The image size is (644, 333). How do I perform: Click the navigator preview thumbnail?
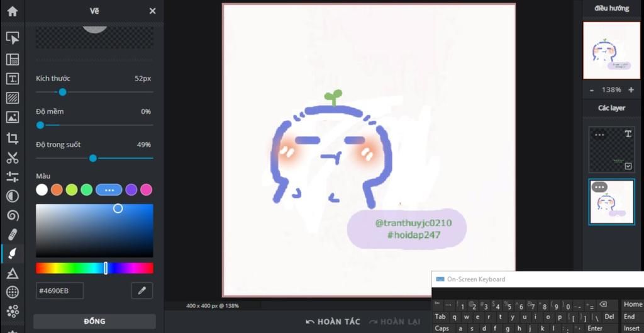pyautogui.click(x=611, y=50)
